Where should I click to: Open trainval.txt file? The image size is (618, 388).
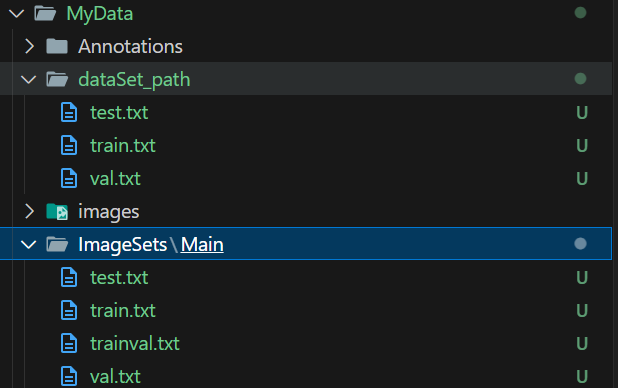135,343
